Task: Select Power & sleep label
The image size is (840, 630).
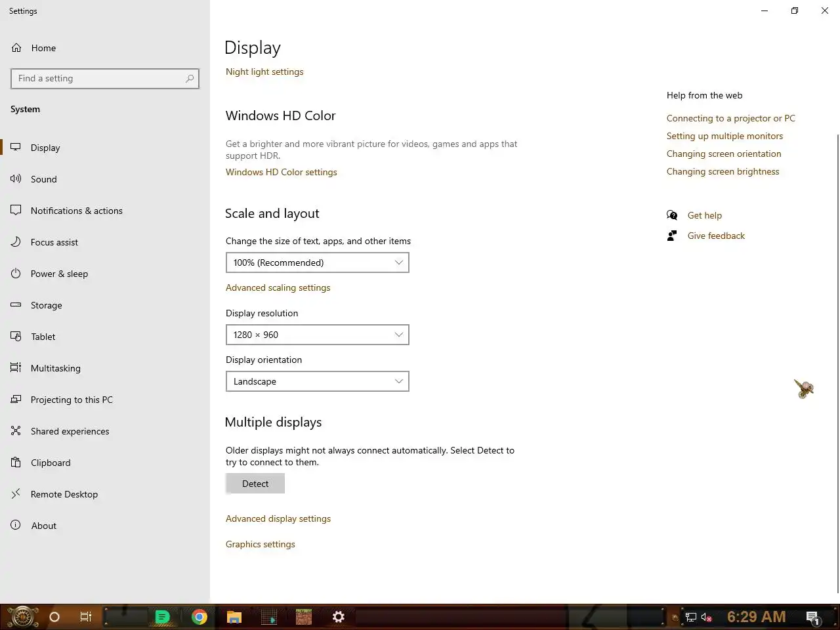Action: click(59, 274)
